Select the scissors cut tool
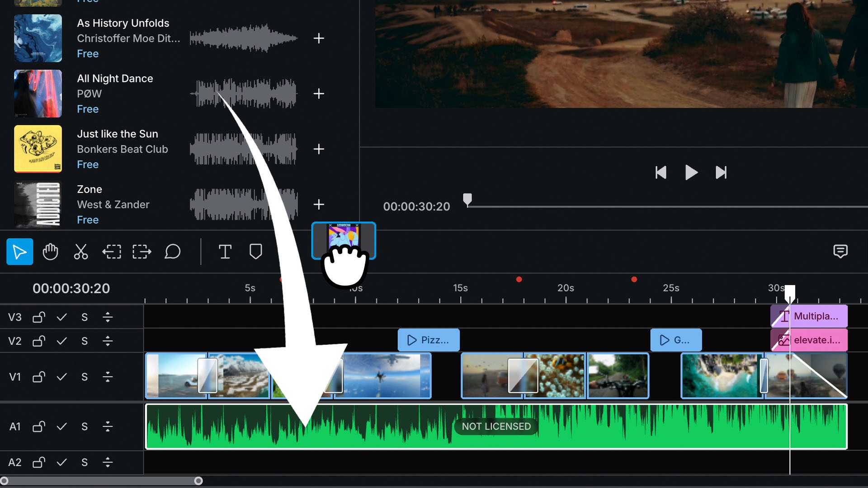The height and width of the screenshot is (488, 868). pos(81,252)
